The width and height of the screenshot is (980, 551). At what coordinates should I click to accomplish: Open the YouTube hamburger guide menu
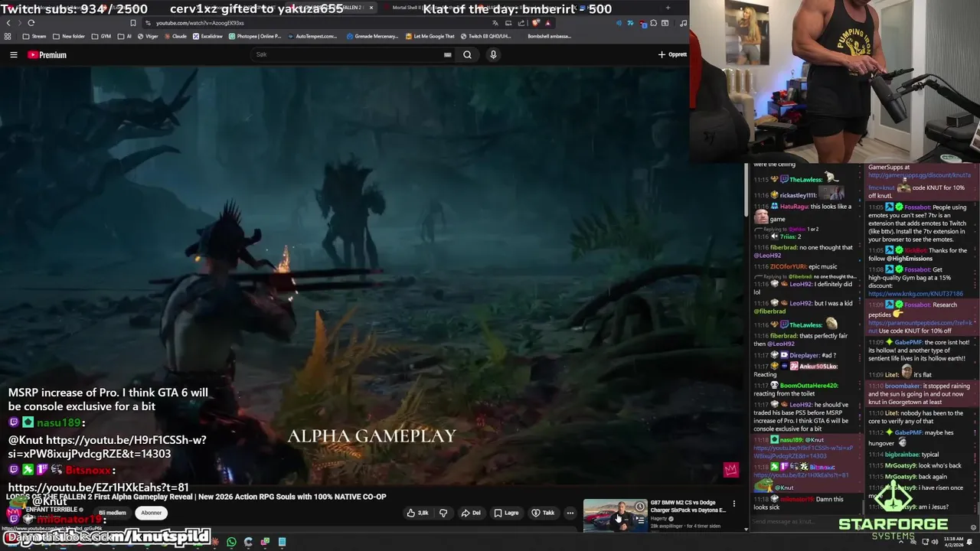tap(13, 55)
